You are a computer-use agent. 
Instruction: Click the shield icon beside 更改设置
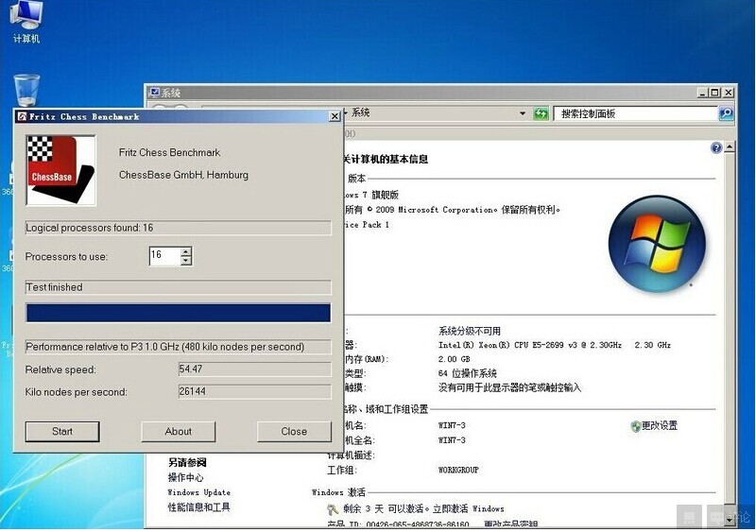pyautogui.click(x=635, y=426)
